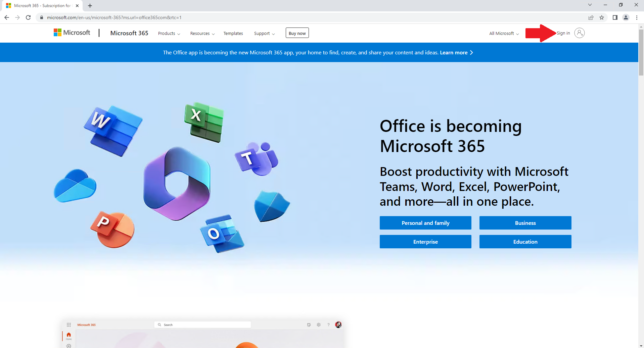Click the Microsoft logo
The height and width of the screenshot is (348, 644).
pos(72,33)
